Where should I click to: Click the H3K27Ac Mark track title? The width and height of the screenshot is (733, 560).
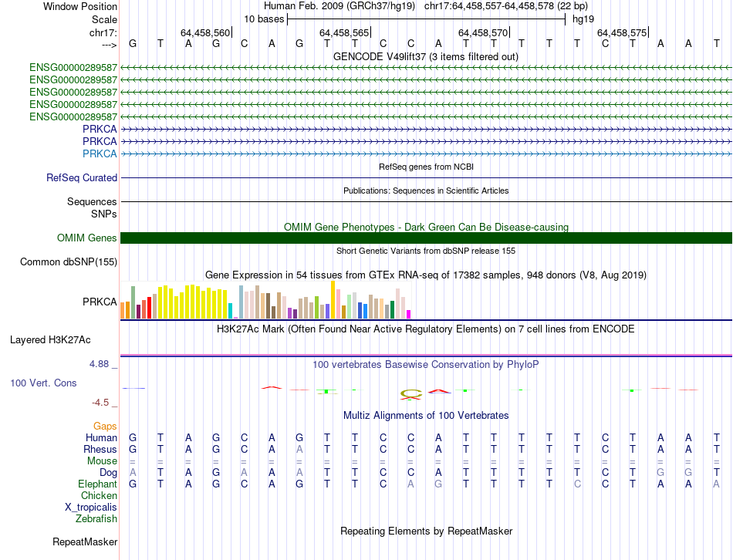coord(426,329)
